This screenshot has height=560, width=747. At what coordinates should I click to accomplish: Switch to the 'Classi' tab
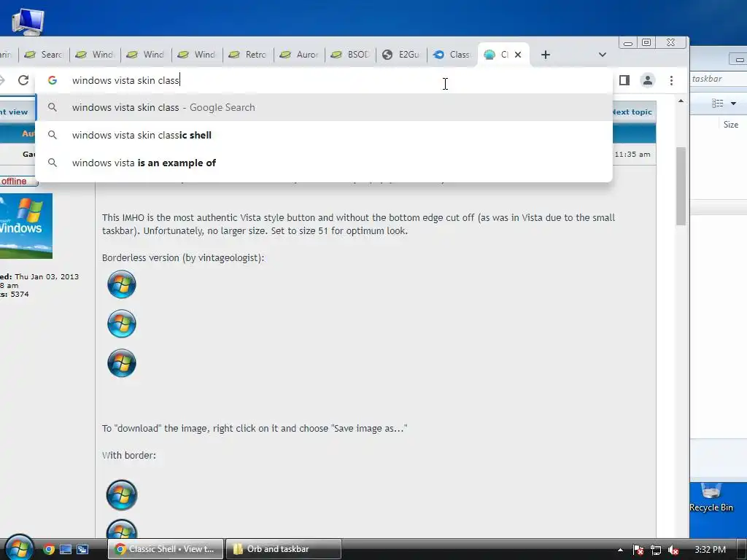(452, 55)
